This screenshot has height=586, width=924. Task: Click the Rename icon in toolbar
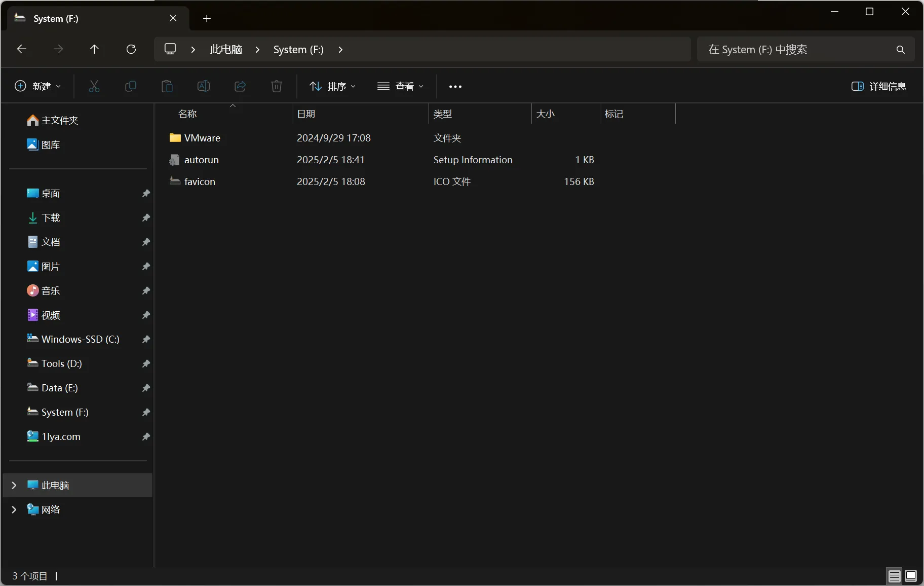click(204, 86)
